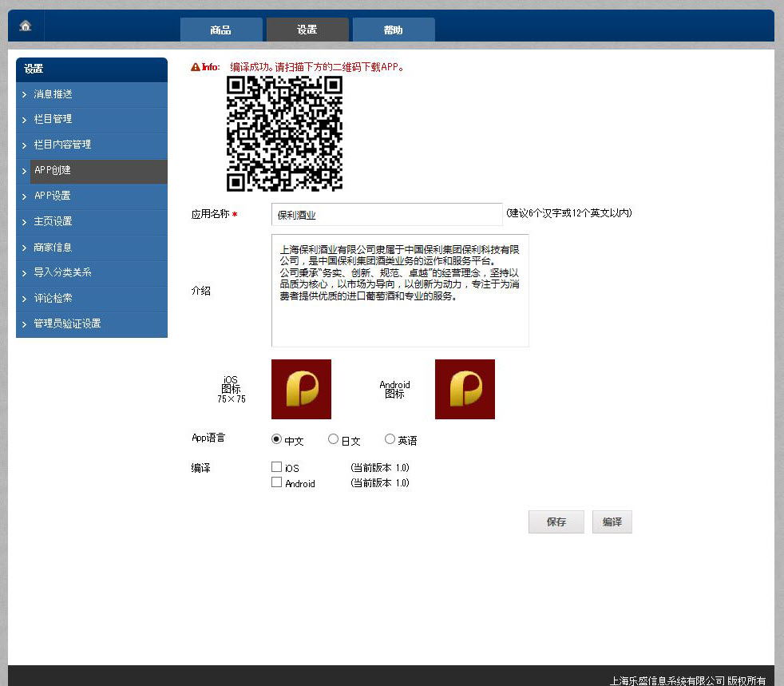Open 管理员验证设置 in the sidebar

coord(92,324)
